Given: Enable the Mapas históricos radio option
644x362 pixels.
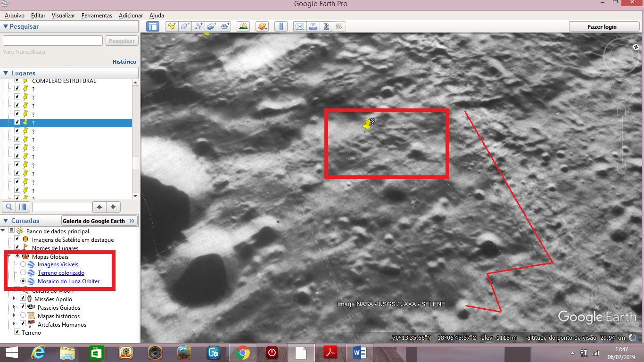Looking at the screenshot, I should (23, 316).
